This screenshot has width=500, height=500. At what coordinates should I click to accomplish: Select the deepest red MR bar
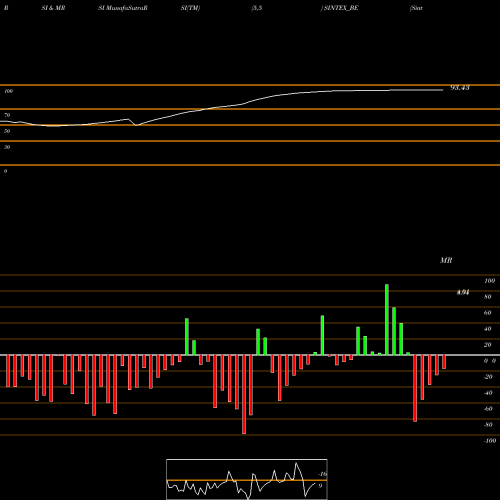point(244,394)
